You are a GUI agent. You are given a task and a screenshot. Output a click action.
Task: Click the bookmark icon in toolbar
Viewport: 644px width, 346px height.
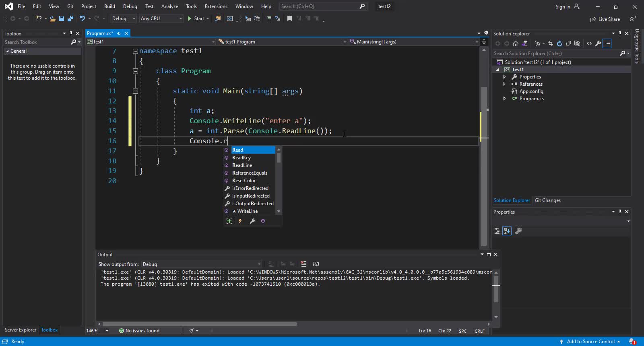tap(289, 19)
